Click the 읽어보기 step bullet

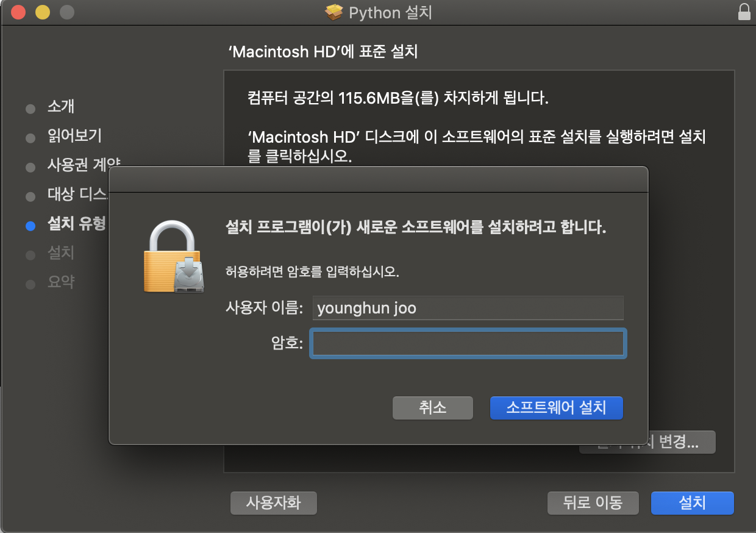pyautogui.click(x=30, y=138)
